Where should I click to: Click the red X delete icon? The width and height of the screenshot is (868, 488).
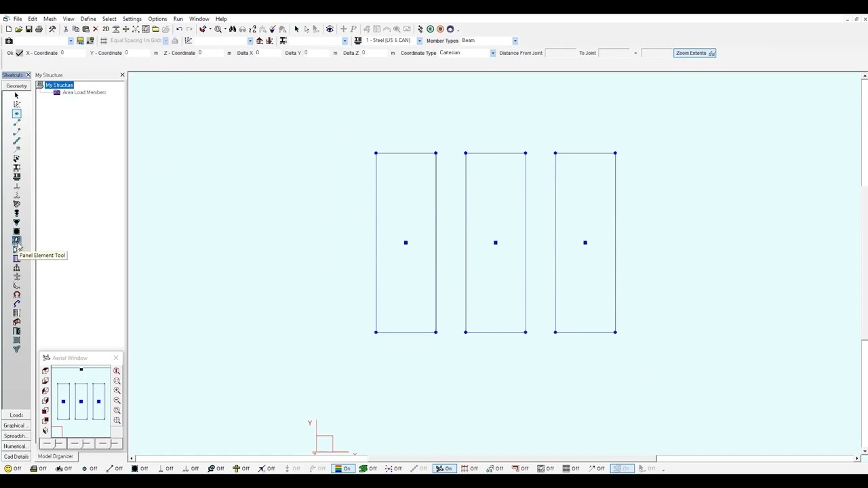[96, 29]
